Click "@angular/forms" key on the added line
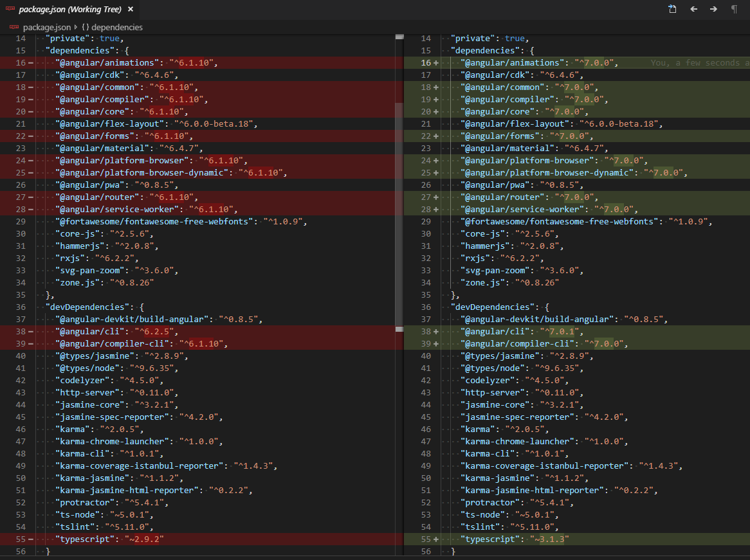This screenshot has height=560, width=750. tap(500, 136)
